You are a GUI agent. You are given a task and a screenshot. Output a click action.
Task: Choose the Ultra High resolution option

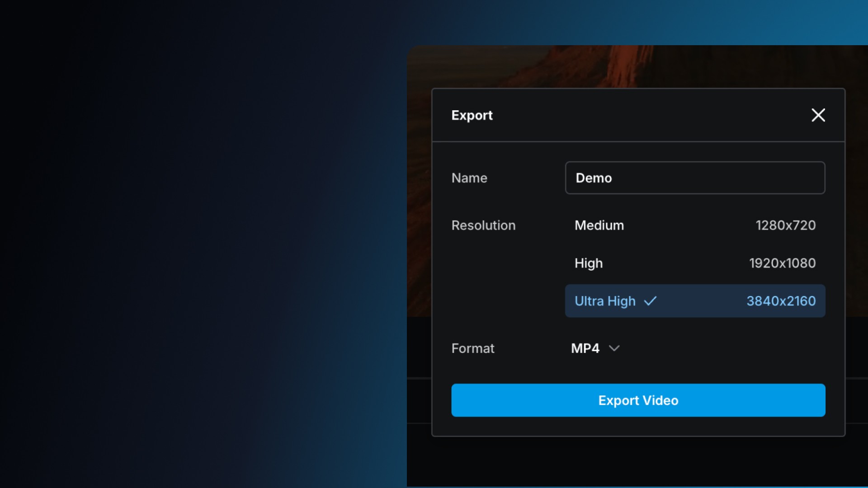(605, 301)
